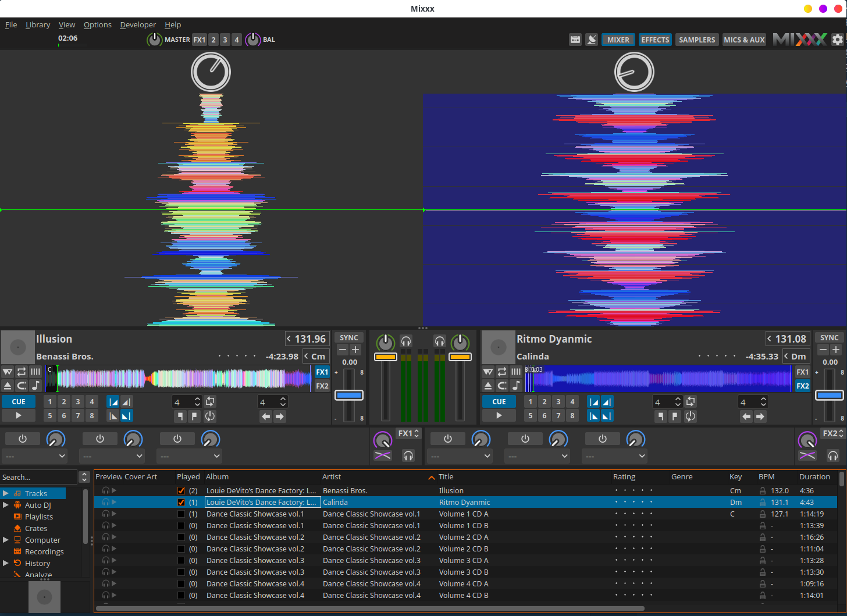Expand Auto DJ in sidebar

tap(6, 505)
